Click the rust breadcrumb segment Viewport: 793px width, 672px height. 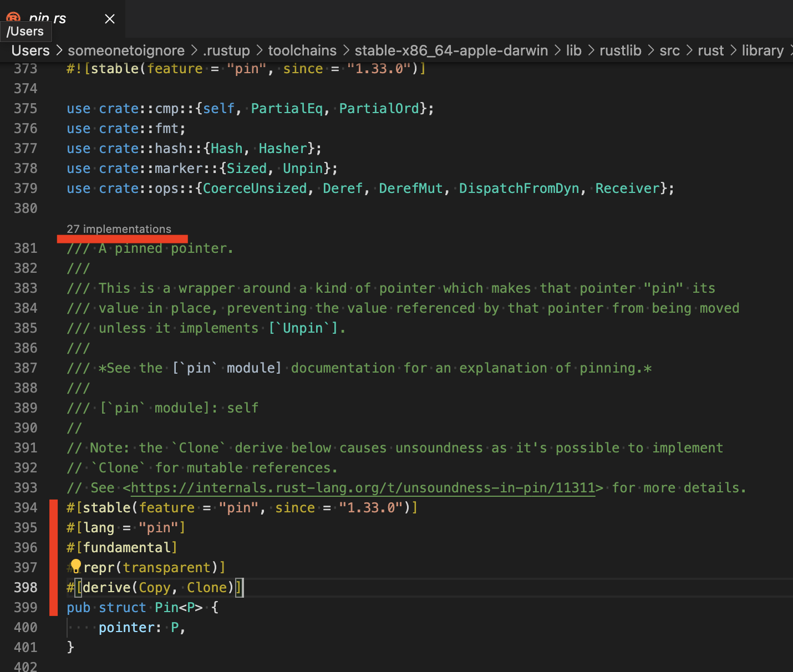pyautogui.click(x=710, y=50)
